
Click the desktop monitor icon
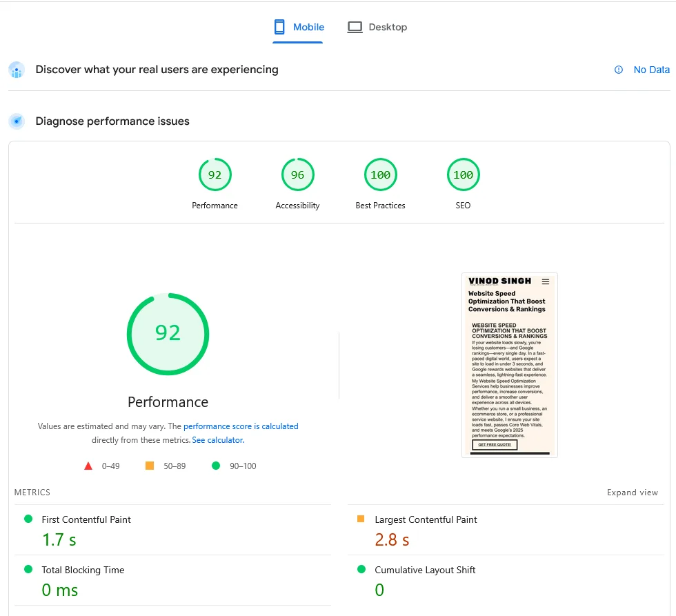tap(355, 27)
